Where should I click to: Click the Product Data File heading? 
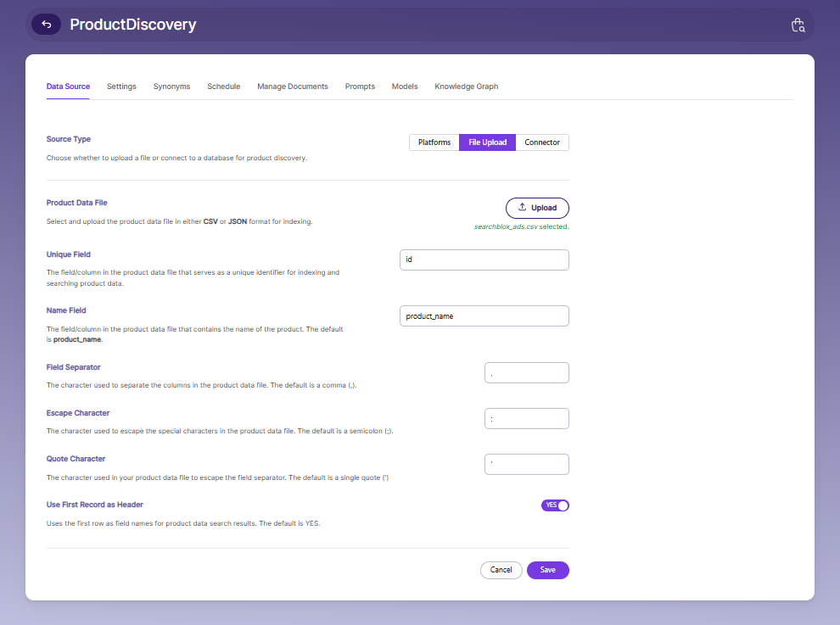(76, 203)
